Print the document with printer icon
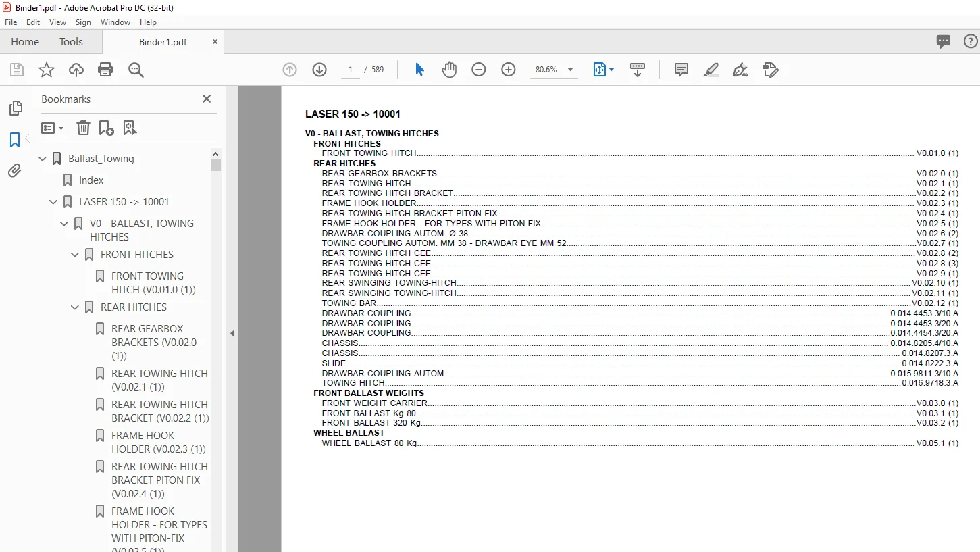 105,70
